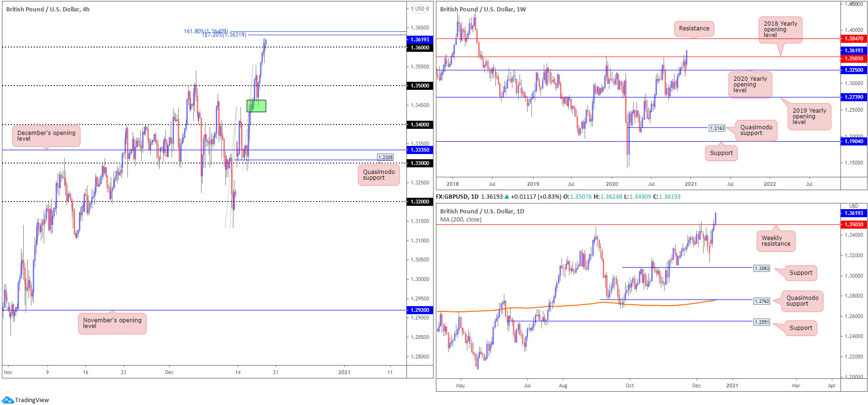The image size is (868, 405).
Task: Select the weekly chart title text
Action: pyautogui.click(x=483, y=9)
